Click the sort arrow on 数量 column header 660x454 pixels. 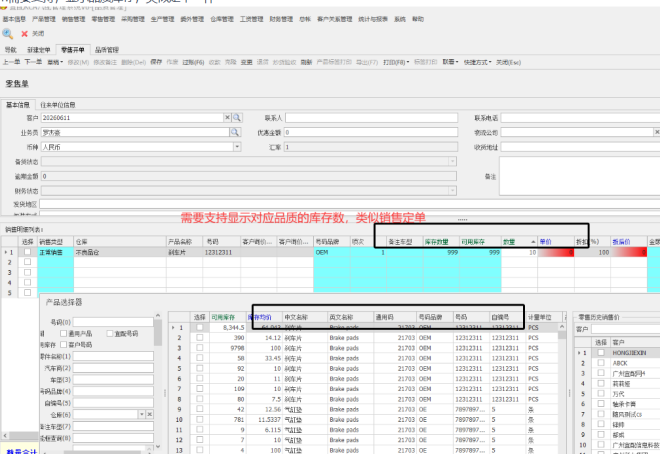click(x=533, y=242)
